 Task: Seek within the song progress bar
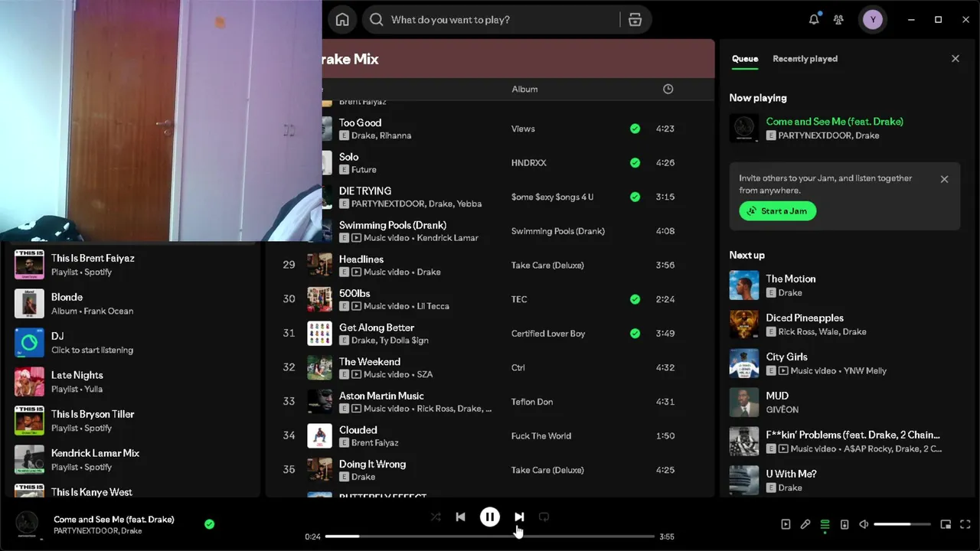tap(490, 536)
